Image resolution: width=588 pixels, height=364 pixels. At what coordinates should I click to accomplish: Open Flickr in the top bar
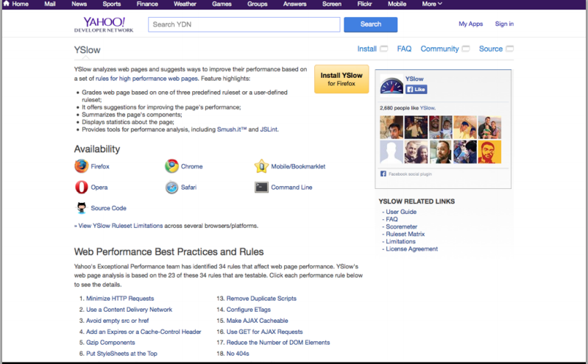coord(364,4)
